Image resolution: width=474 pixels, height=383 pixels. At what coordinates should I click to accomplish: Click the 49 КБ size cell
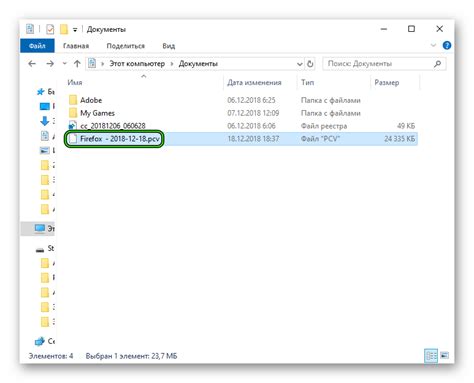point(406,126)
